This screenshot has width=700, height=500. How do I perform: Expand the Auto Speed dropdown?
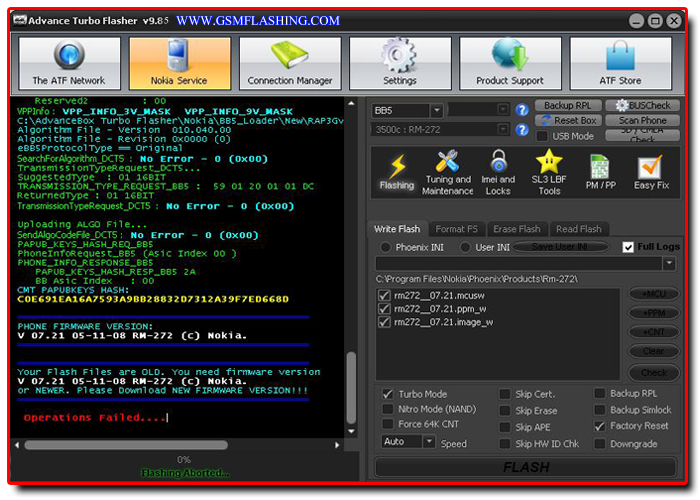coord(429,442)
